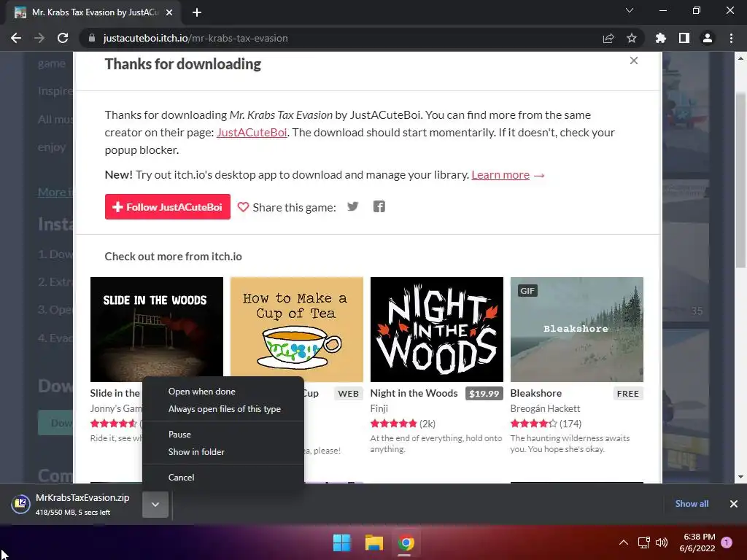
Task: Click the page vertical scrollbar
Action: (740, 180)
